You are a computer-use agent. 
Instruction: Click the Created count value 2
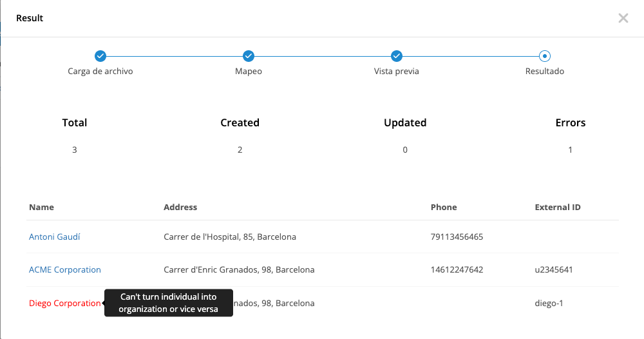[240, 150]
